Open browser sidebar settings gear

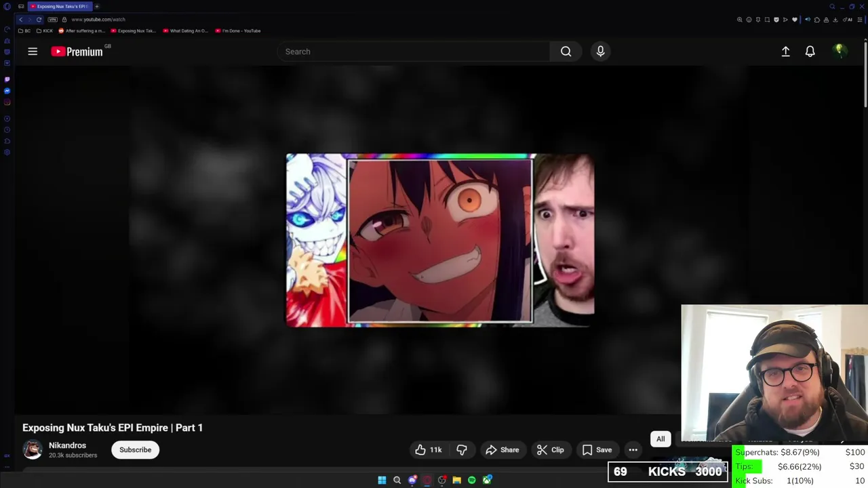(x=7, y=152)
